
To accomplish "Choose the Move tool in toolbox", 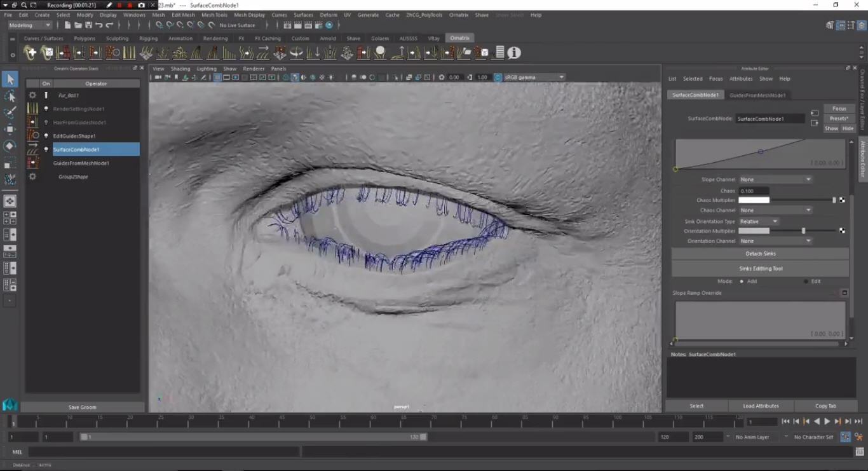I will [10, 129].
